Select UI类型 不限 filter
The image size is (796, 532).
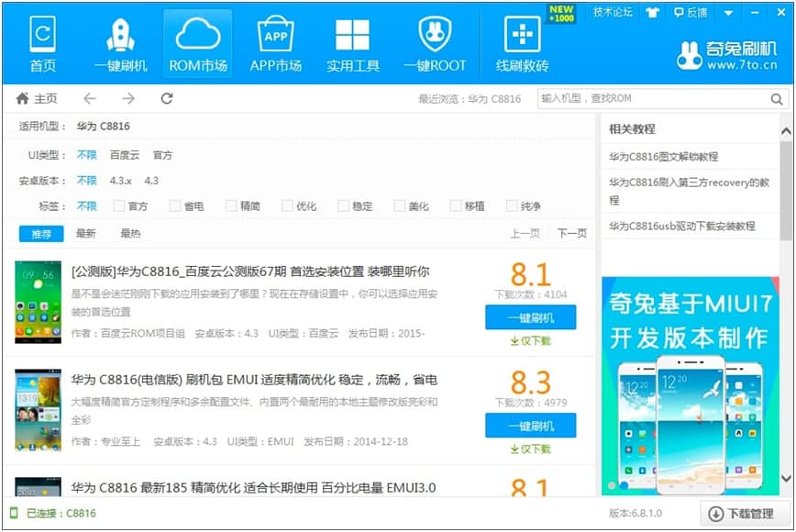tap(87, 155)
